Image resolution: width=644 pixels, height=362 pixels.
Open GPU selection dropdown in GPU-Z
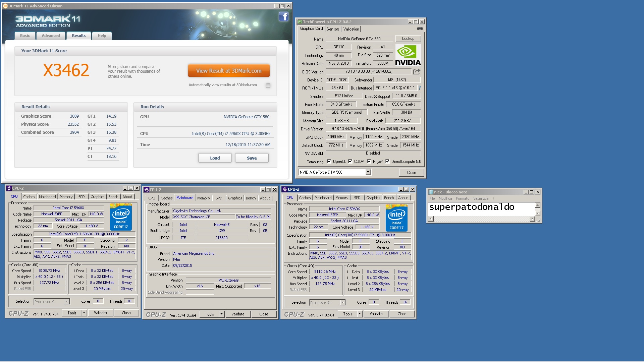pyautogui.click(x=368, y=172)
